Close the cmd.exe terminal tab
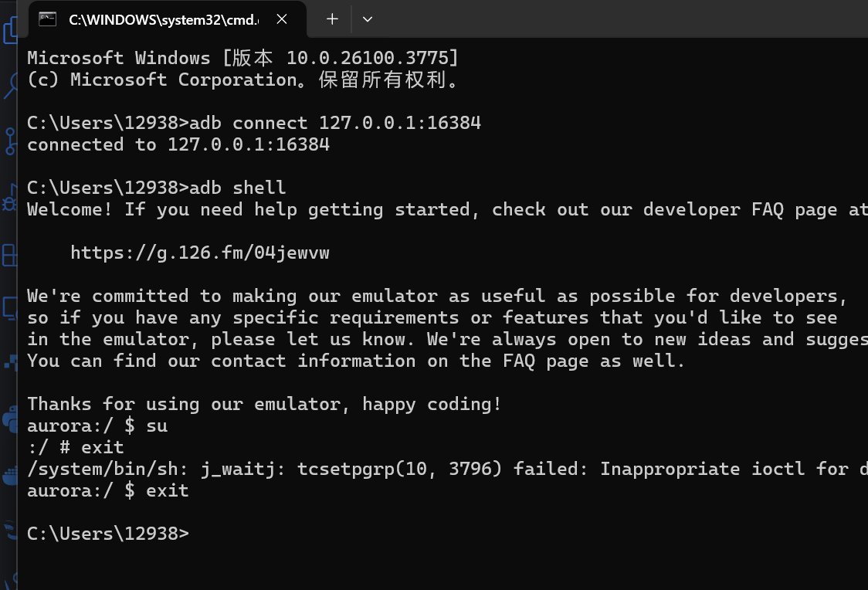The image size is (868, 590). (x=282, y=19)
